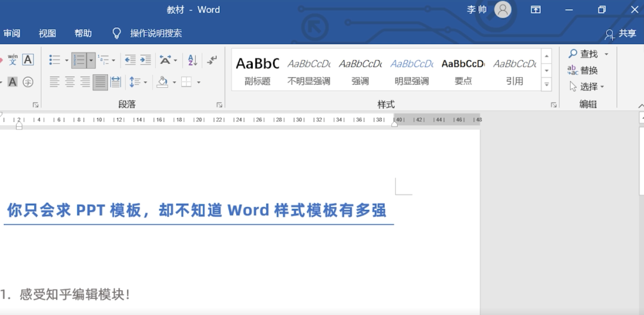Screen dimensions: 644x315
Task: Open the 帮助 ribbon tab
Action: [x=83, y=33]
